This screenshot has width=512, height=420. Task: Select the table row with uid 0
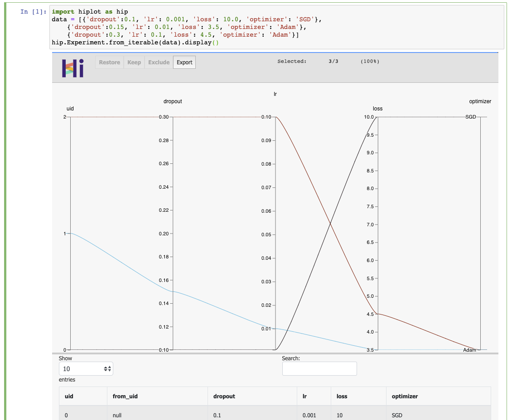click(181, 415)
